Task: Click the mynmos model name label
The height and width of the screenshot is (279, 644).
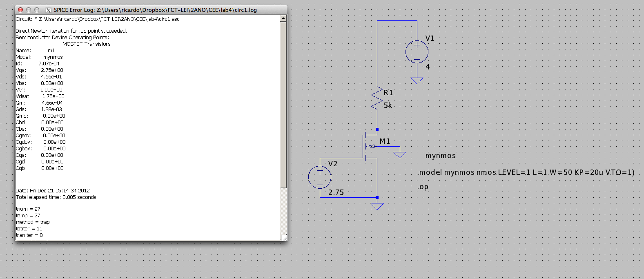Action: (x=440, y=156)
